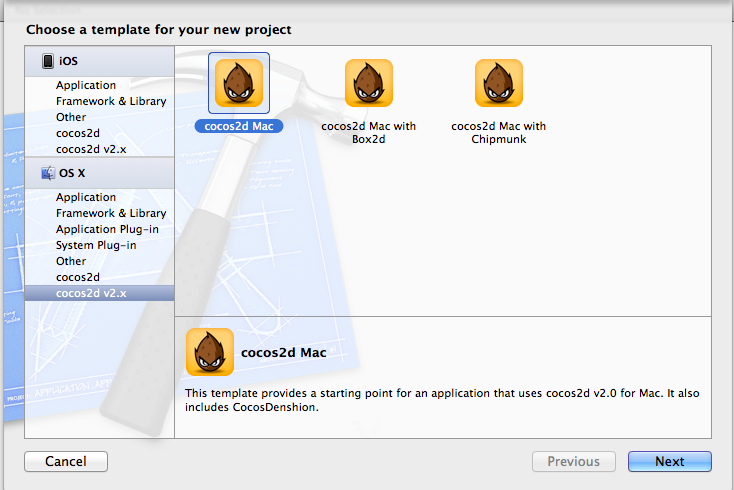
Task: Click the iOS device icon in sidebar header
Action: point(48,61)
